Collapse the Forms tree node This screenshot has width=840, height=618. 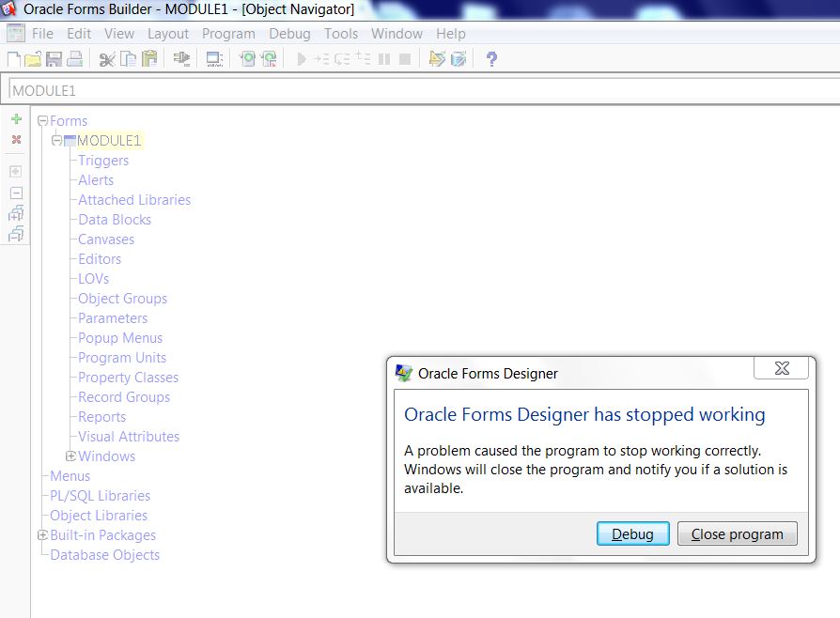pyautogui.click(x=42, y=121)
